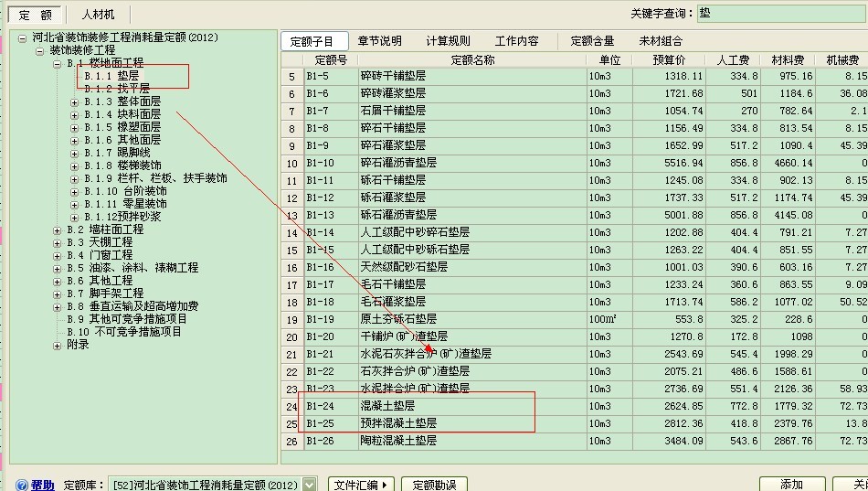868x491 pixels.
Task: Open the 工作内容 tab
Action: click(x=516, y=41)
